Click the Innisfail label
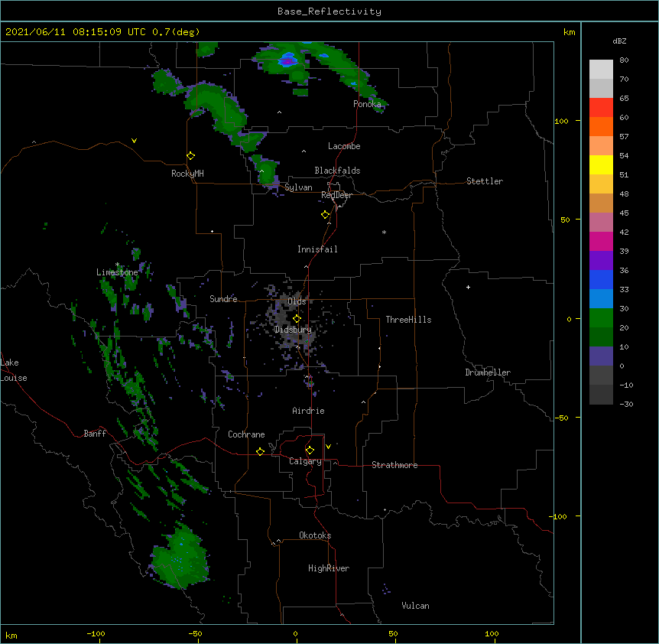 [x=317, y=249]
